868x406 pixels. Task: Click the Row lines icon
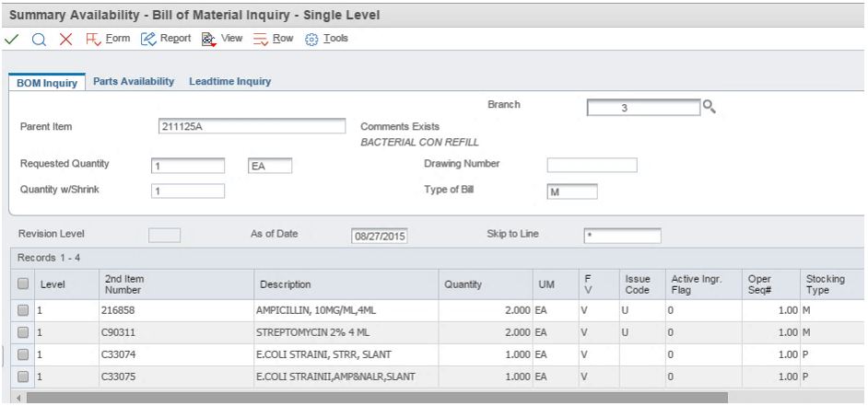(x=261, y=40)
